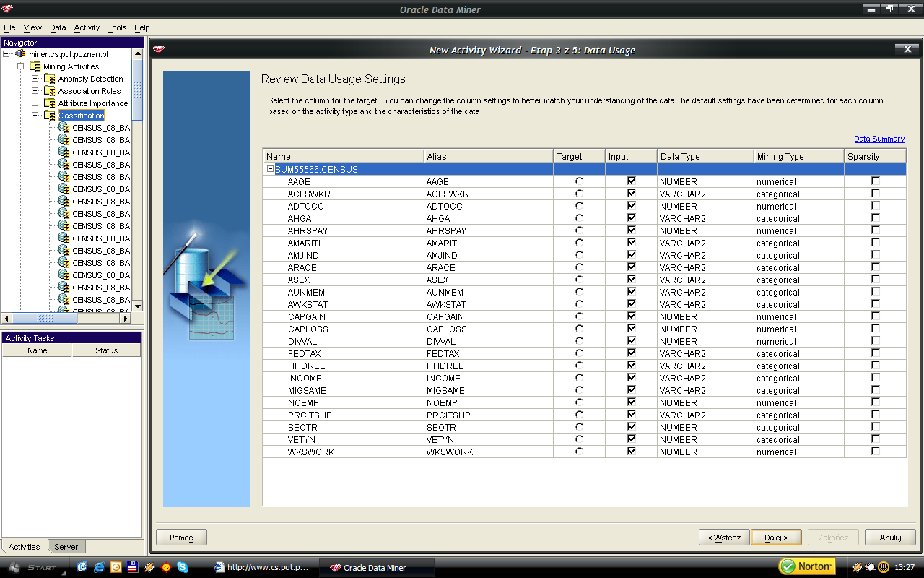This screenshot has width=924, height=578.
Task: Proceed with the Dalej button
Action: [x=776, y=538]
